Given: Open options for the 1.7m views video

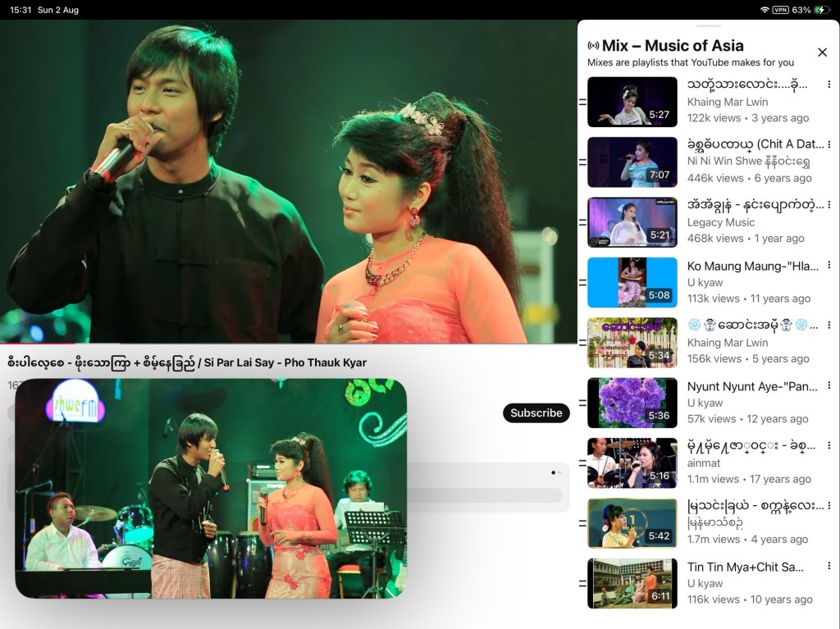Looking at the screenshot, I should [x=829, y=505].
